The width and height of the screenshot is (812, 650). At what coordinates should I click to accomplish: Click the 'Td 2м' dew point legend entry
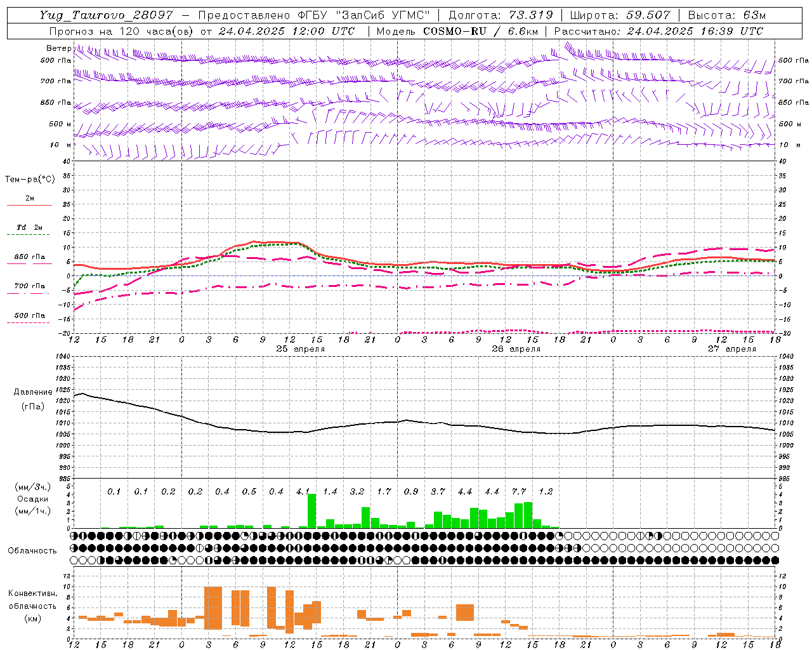click(x=29, y=227)
